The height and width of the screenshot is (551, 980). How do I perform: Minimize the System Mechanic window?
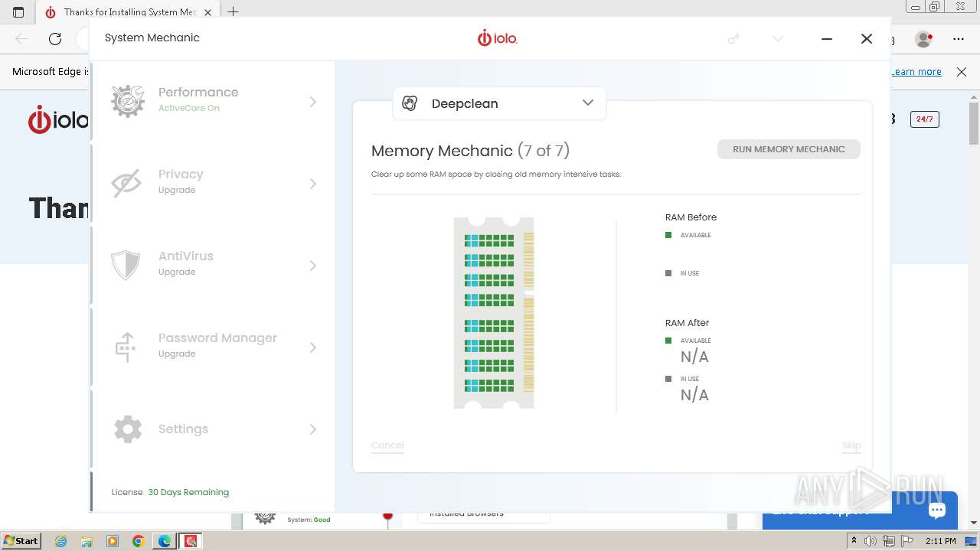[827, 38]
